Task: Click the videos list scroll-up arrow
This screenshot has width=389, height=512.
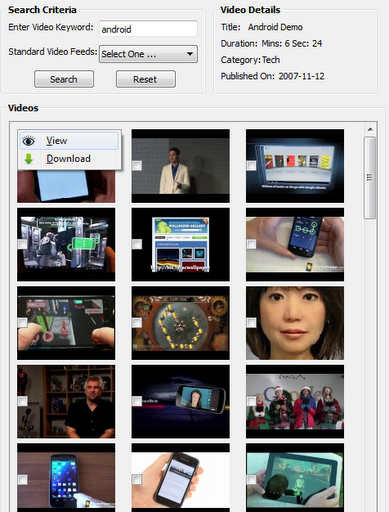Action: click(370, 129)
